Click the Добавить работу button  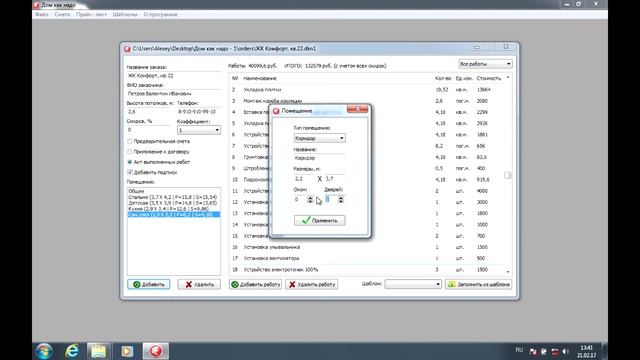(x=256, y=284)
